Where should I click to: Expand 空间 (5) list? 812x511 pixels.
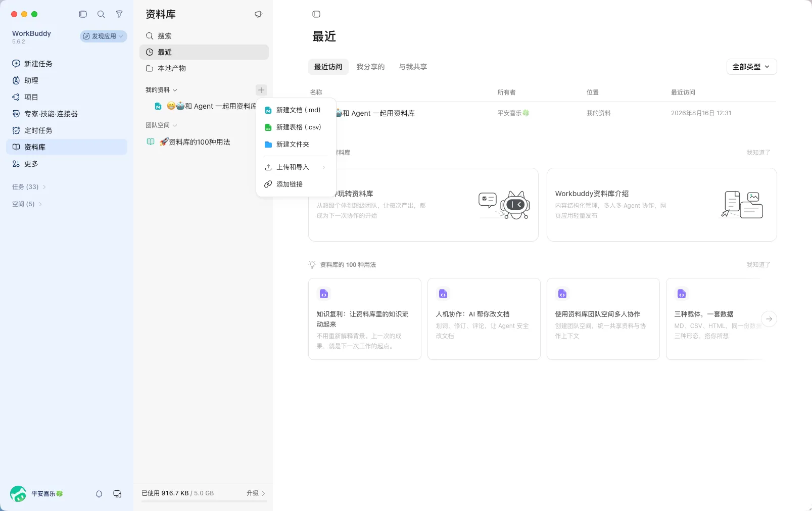click(27, 204)
